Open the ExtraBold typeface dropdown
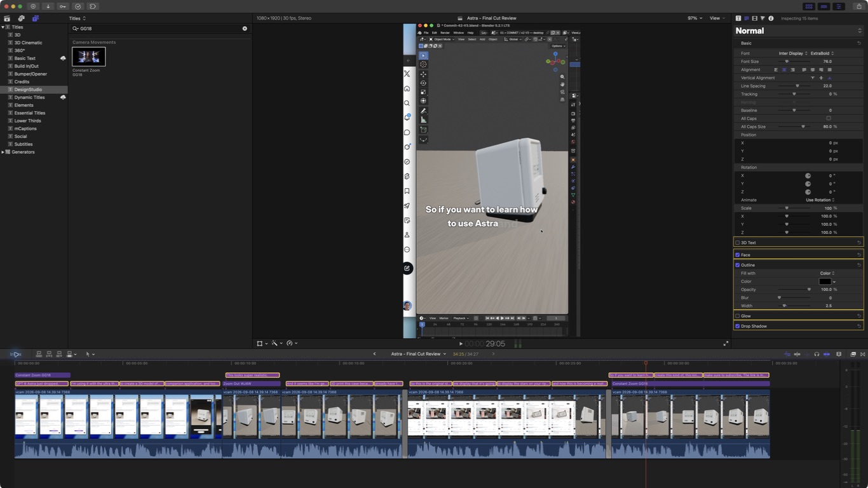The image size is (868, 488). click(x=822, y=53)
